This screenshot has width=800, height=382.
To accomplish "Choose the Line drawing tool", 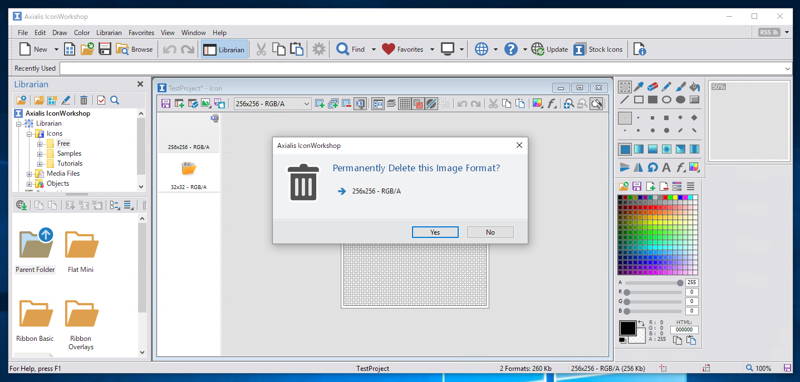I will point(624,100).
